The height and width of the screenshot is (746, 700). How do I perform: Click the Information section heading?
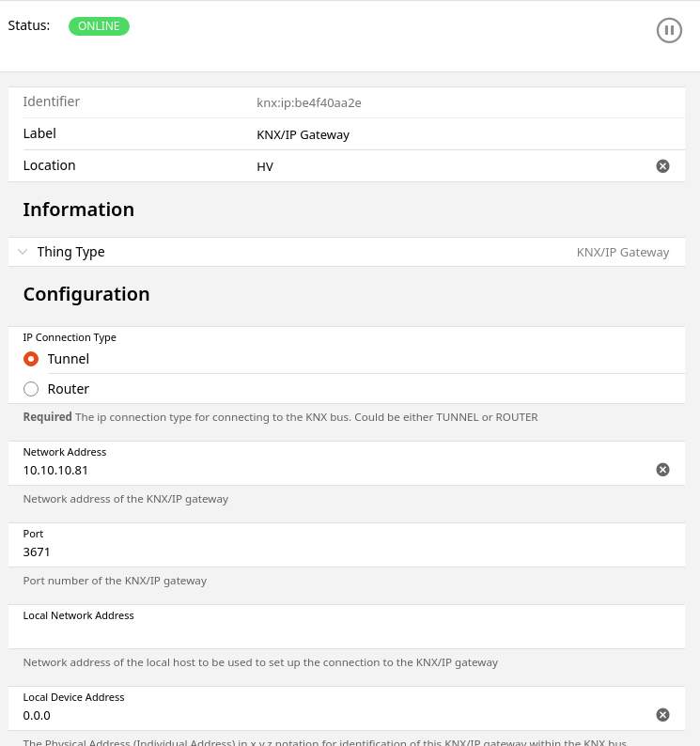tap(78, 210)
